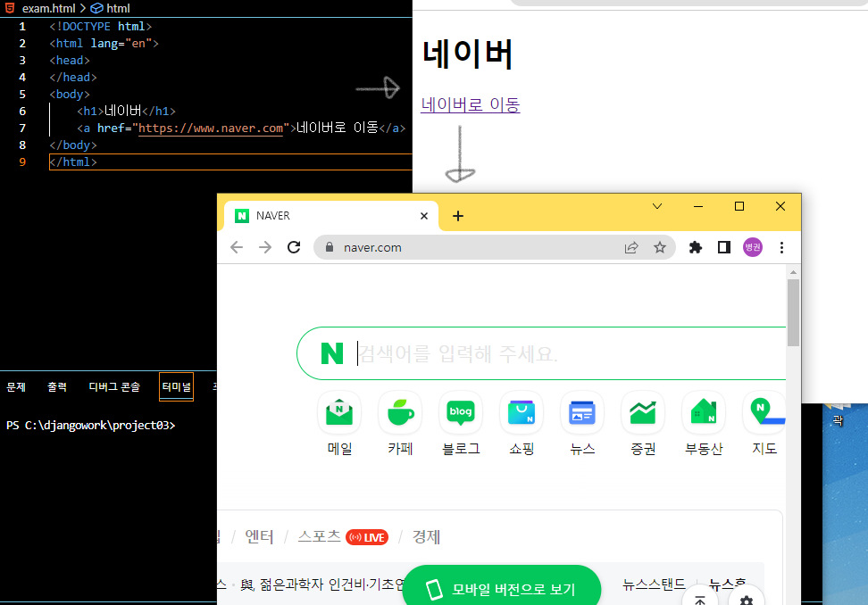
Task: Click the 뉴스스탠드 link
Action: (654, 584)
